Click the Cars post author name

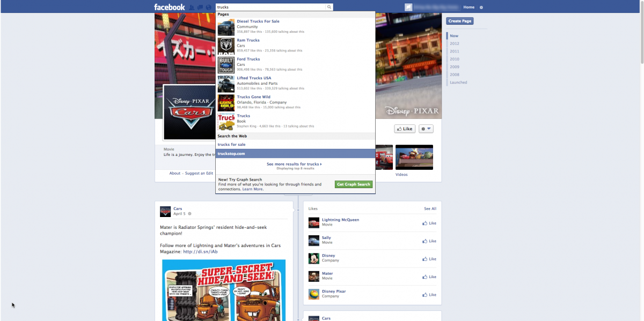pyautogui.click(x=178, y=208)
